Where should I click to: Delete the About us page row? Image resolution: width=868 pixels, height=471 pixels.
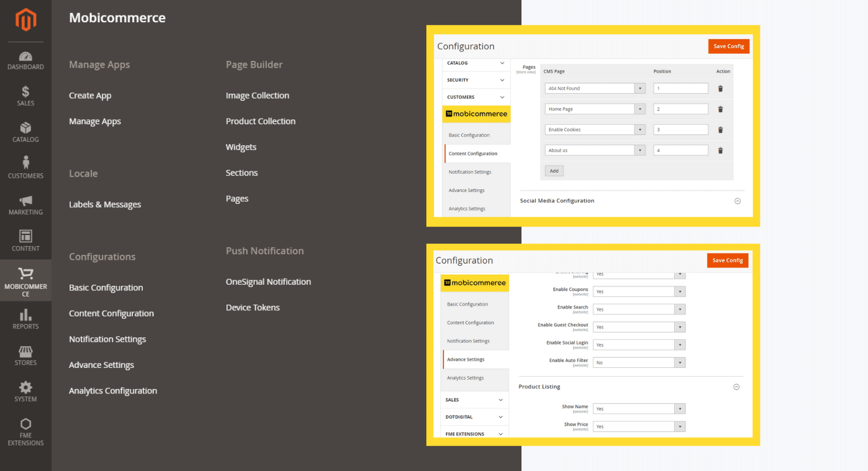[x=720, y=150]
